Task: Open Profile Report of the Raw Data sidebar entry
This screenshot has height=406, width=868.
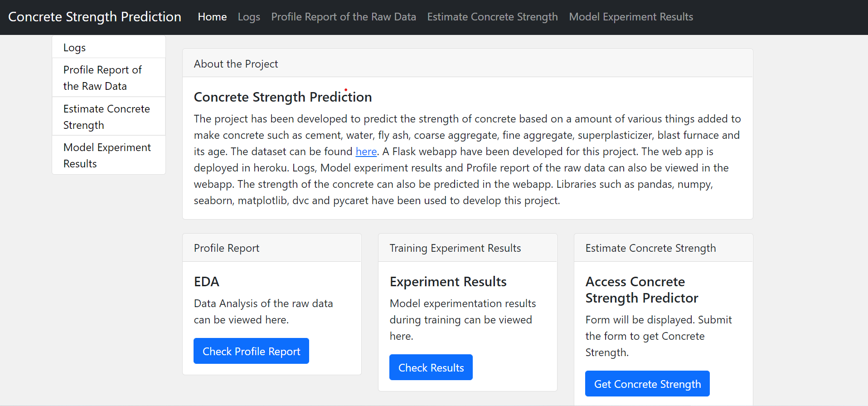Action: pyautogui.click(x=102, y=78)
